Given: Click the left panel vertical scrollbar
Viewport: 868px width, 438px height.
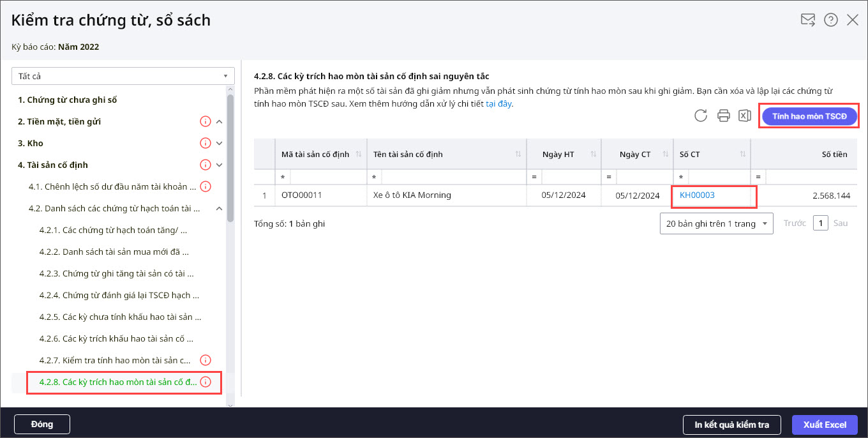Looking at the screenshot, I should click(230, 160).
